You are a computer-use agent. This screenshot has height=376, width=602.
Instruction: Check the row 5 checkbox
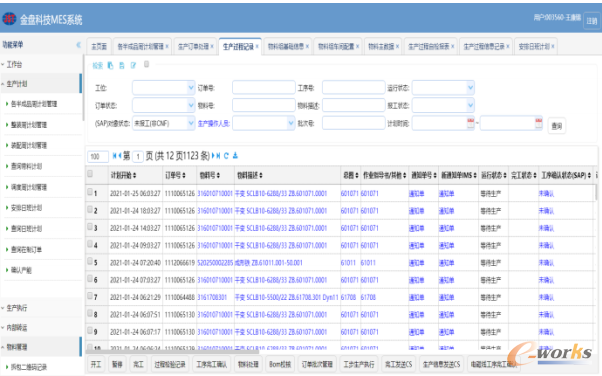tap(90, 261)
